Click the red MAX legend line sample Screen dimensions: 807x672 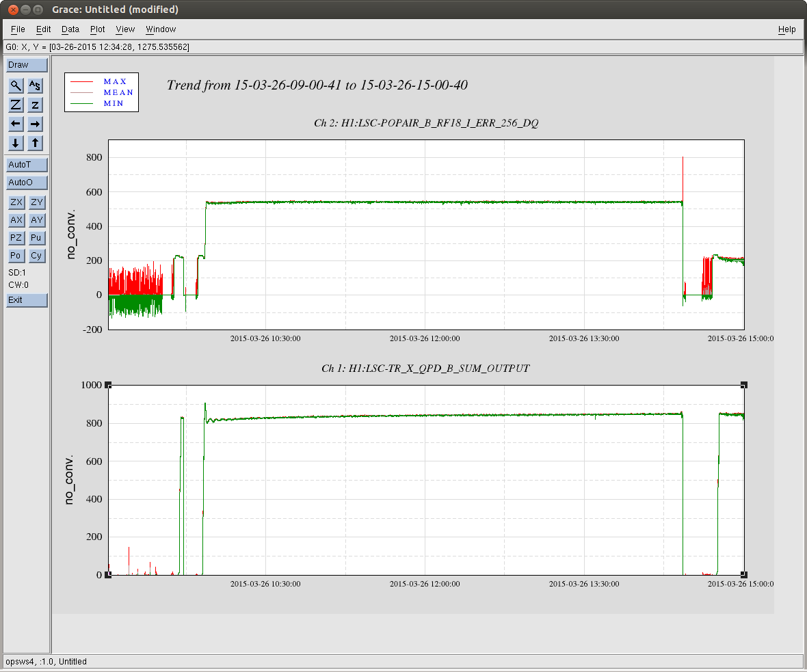[x=82, y=82]
